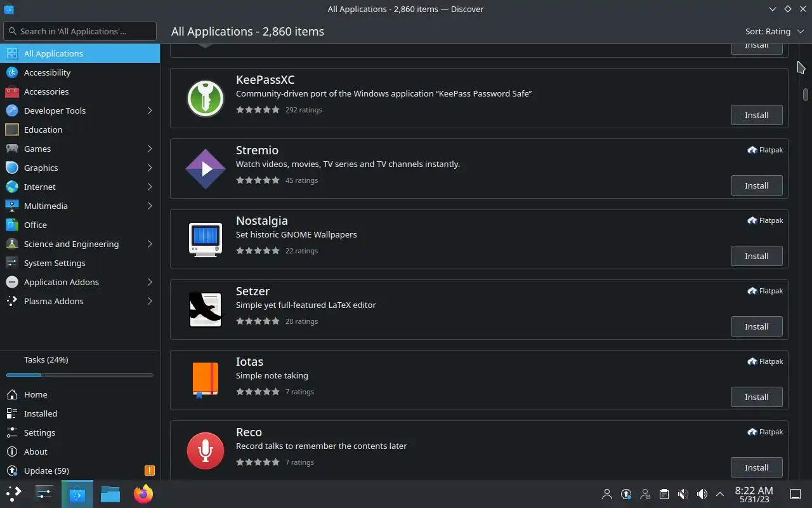
Task: Install Setzer
Action: click(x=756, y=326)
